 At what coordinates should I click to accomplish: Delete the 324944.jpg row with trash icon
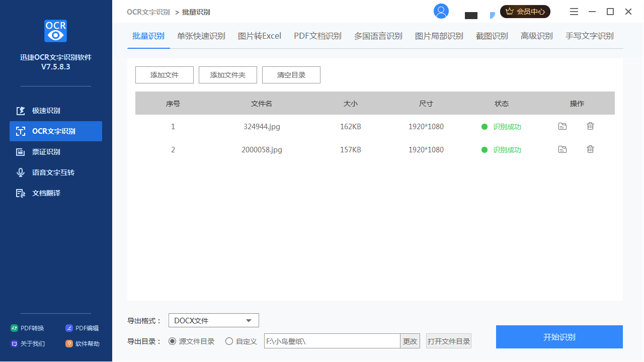[590, 126]
